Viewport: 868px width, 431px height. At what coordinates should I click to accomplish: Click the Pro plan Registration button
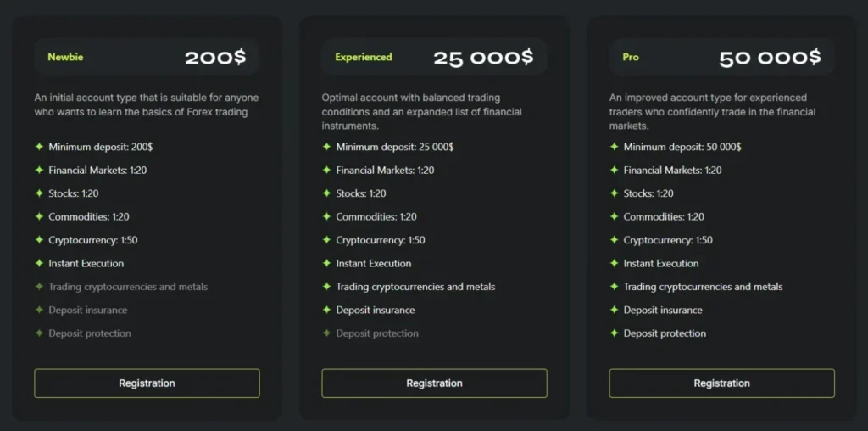click(721, 383)
